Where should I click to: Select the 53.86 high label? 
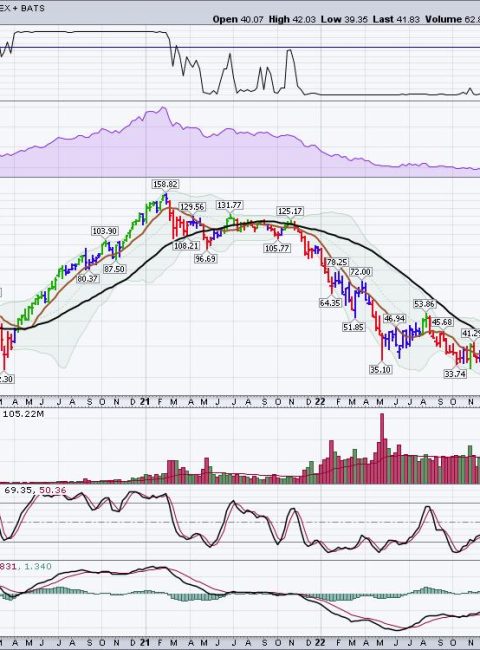point(424,304)
